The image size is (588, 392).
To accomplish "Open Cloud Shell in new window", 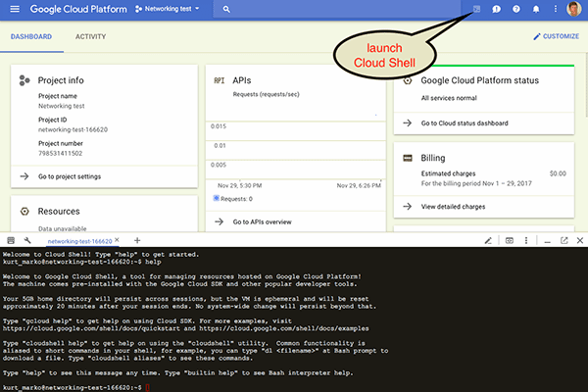I will tap(564, 240).
